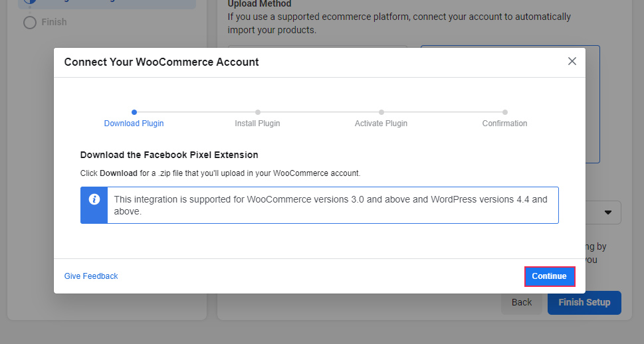This screenshot has width=644, height=344.
Task: Open the dropdown arrow behind the dialog
Action: click(608, 213)
